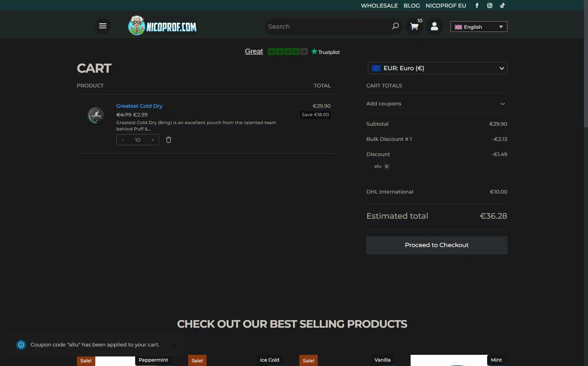Open the Trustpilot Great rating link
The height and width of the screenshot is (366, 588).
254,51
